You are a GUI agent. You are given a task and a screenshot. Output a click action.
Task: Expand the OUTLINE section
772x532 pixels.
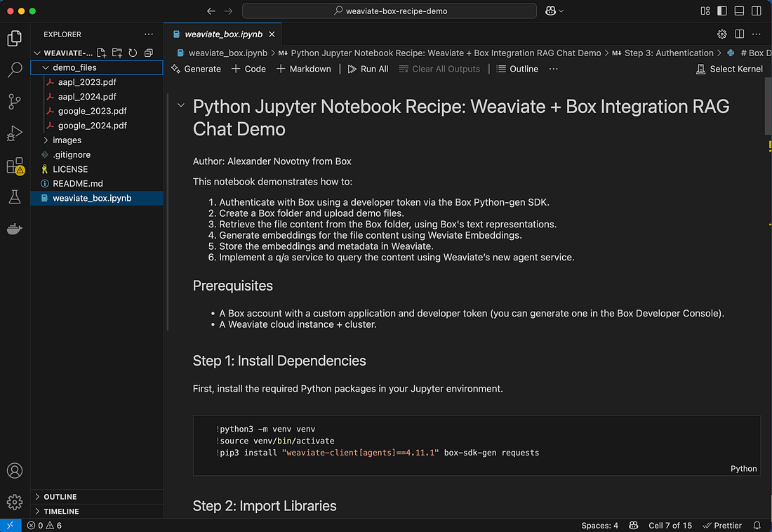pos(97,496)
